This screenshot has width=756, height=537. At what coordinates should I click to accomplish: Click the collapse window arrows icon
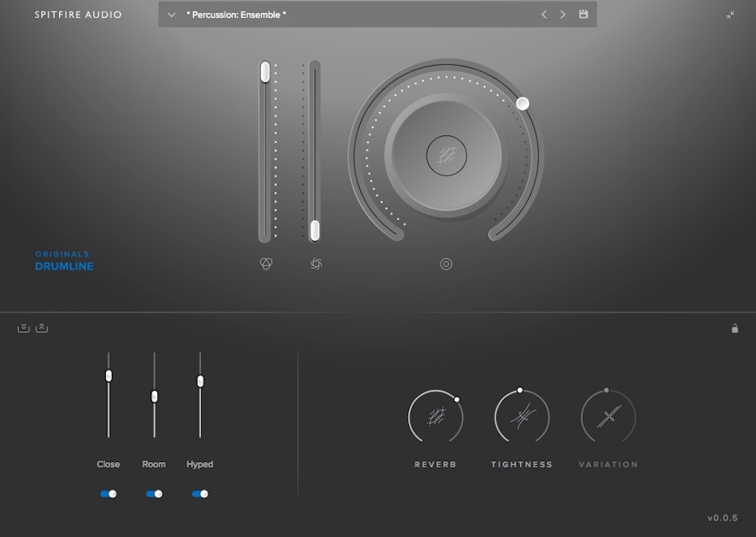(x=730, y=15)
